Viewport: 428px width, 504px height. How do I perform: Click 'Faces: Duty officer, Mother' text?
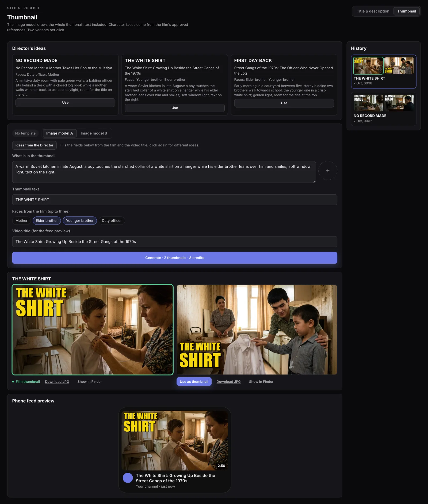(x=37, y=75)
